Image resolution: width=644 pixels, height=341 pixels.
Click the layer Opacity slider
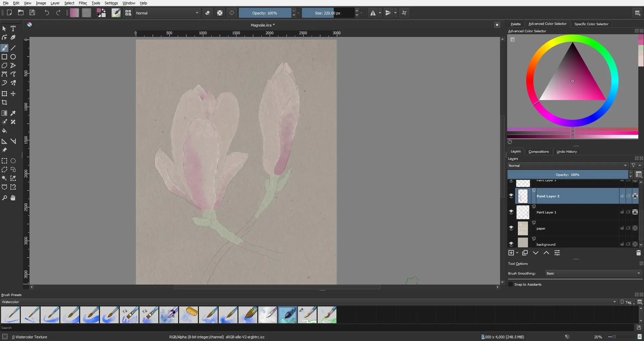click(x=567, y=175)
